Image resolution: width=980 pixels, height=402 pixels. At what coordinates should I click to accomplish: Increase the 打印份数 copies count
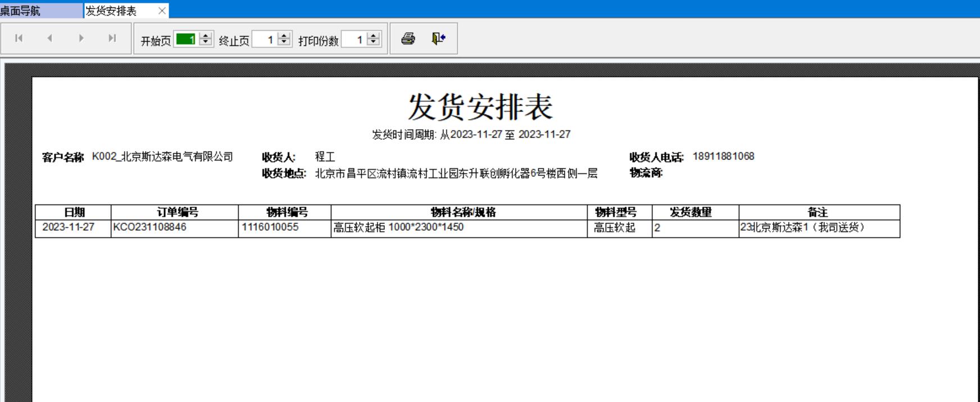373,36
